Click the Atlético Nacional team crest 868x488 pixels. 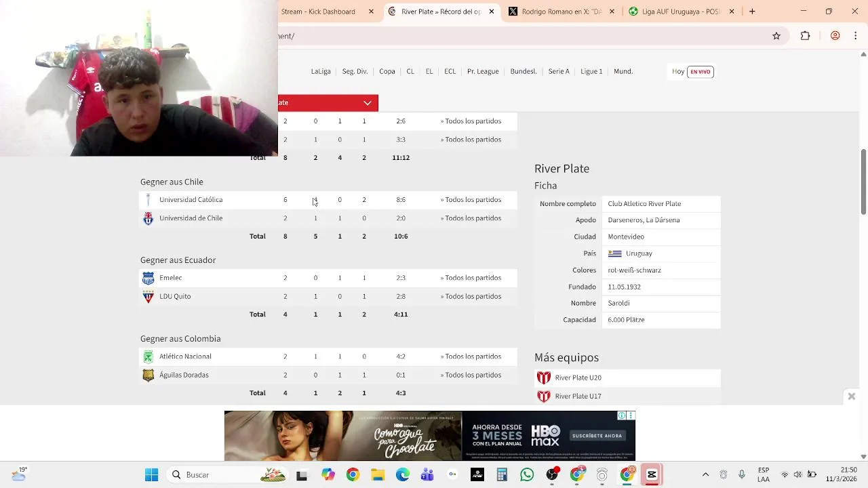(x=149, y=357)
